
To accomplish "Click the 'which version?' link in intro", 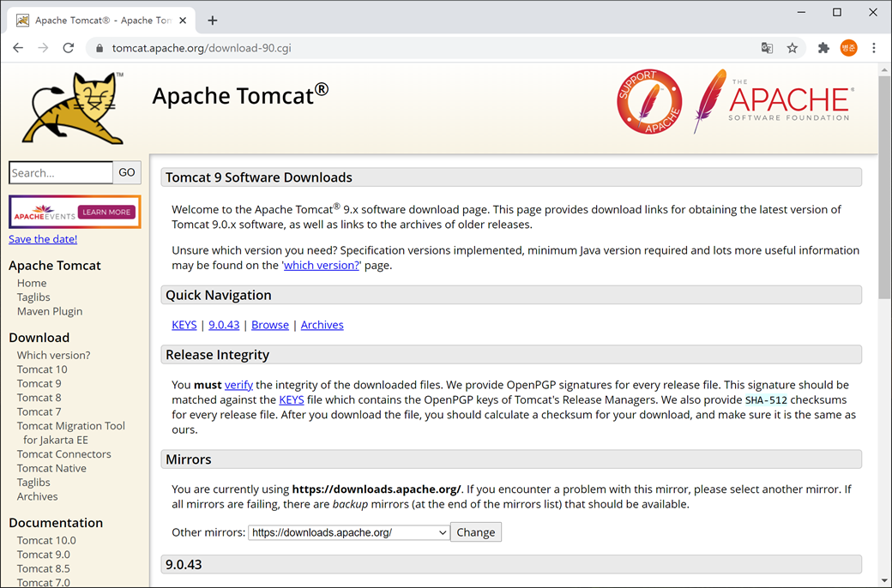I will pos(322,266).
